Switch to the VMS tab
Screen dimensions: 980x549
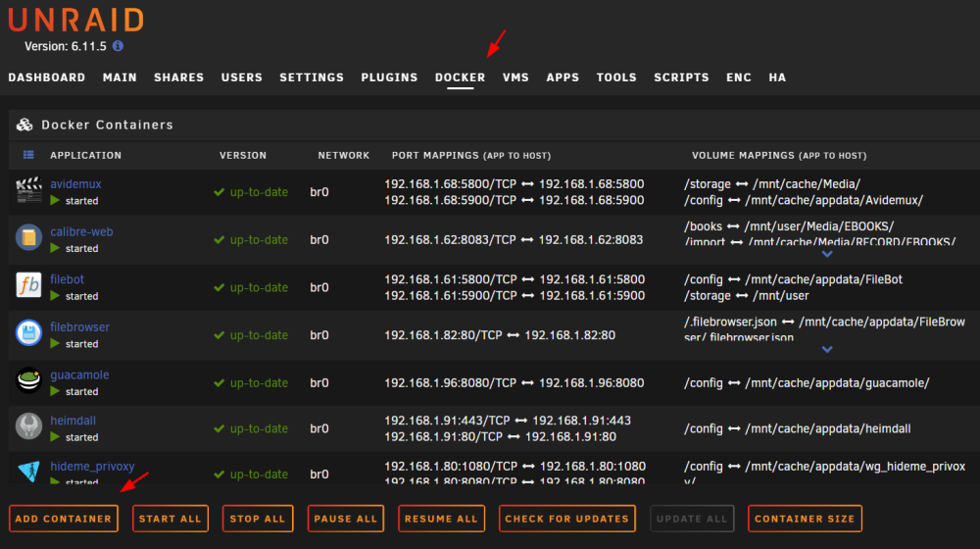[515, 77]
